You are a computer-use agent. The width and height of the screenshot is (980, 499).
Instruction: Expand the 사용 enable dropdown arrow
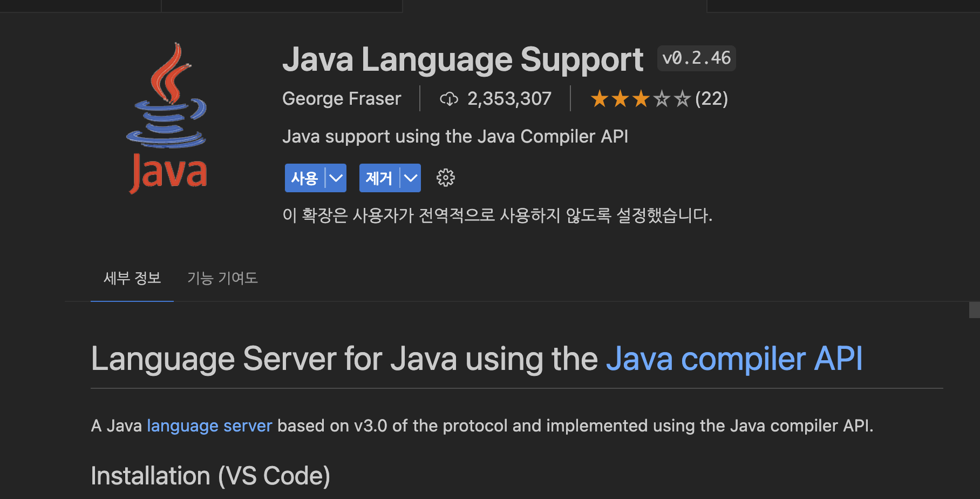[x=336, y=178]
